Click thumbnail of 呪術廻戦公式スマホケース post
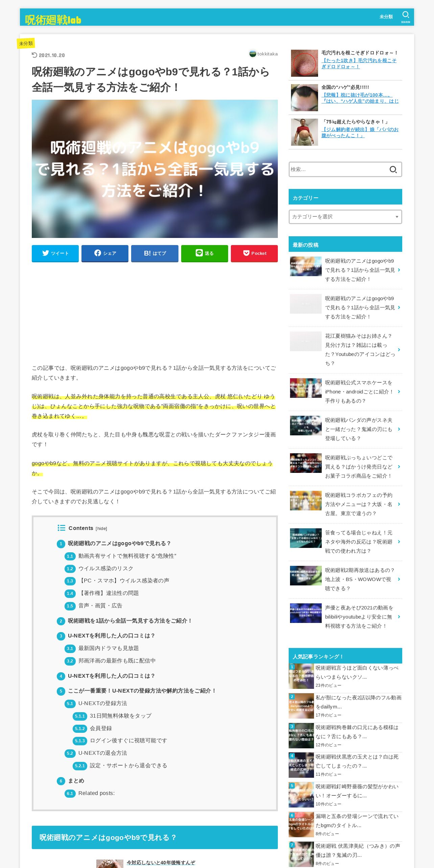This screenshot has width=434, height=868. 306,388
